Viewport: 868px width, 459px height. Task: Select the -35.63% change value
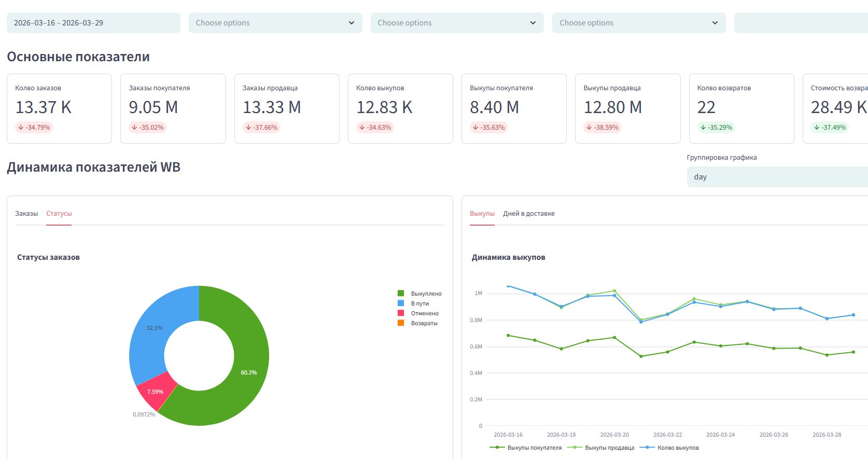tap(493, 128)
